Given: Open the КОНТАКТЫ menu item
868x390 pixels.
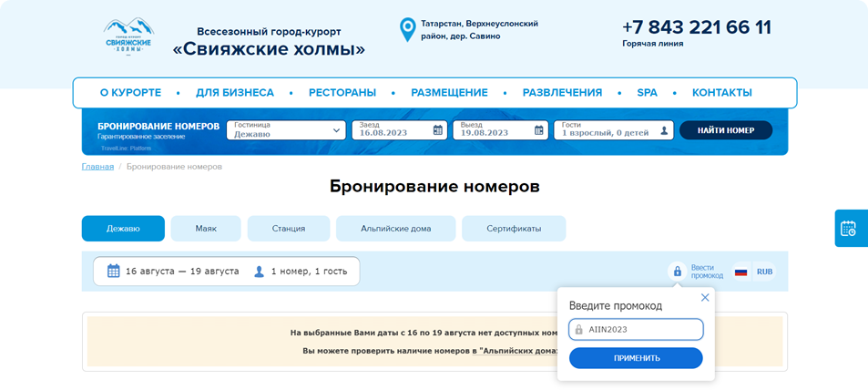Looking at the screenshot, I should [x=722, y=93].
